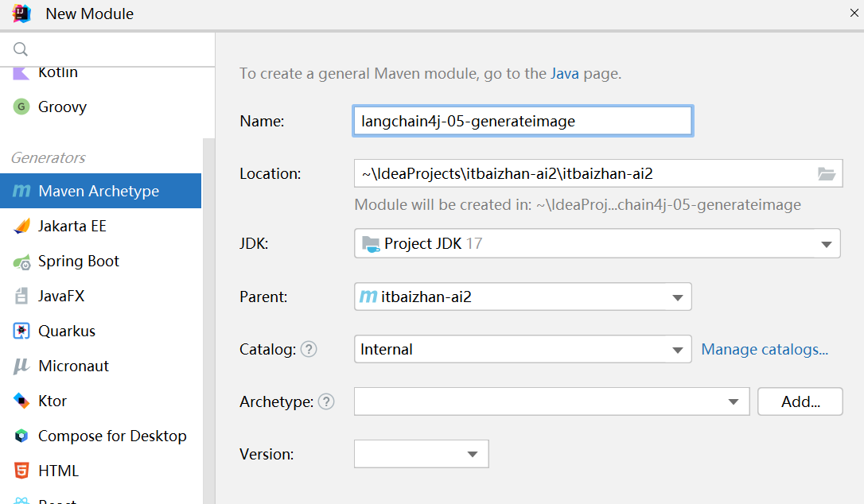864x504 pixels.
Task: Expand the Archetype dropdown arrow
Action: click(734, 402)
